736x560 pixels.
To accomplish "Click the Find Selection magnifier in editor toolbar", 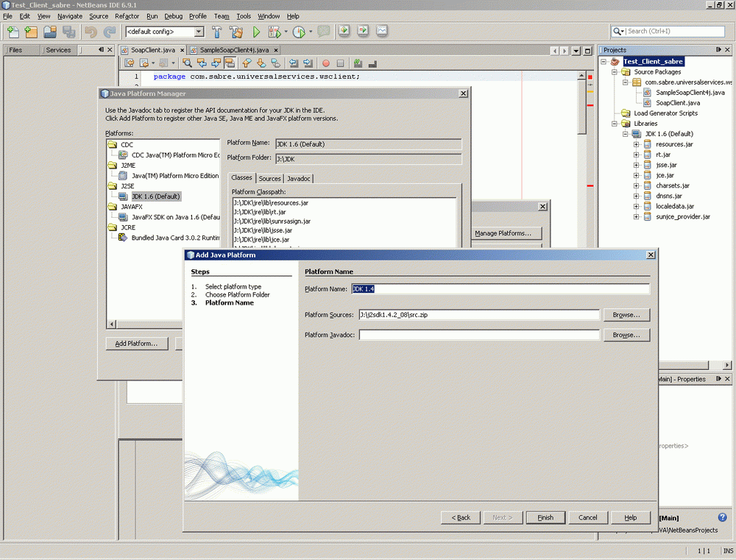I will 187,63.
